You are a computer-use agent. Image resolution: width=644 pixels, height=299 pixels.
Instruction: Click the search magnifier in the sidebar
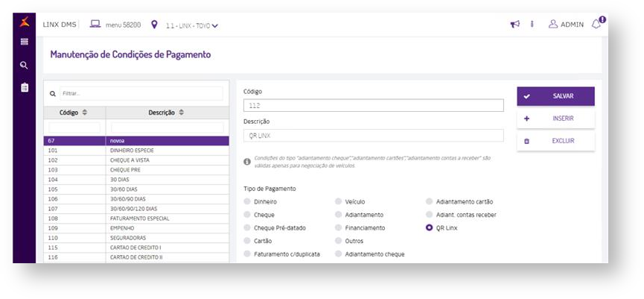pyautogui.click(x=24, y=65)
